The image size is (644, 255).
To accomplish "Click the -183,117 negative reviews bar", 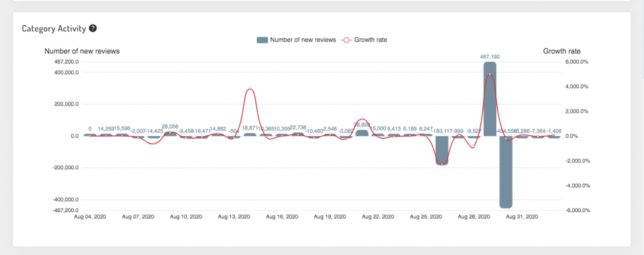I will click(x=441, y=150).
